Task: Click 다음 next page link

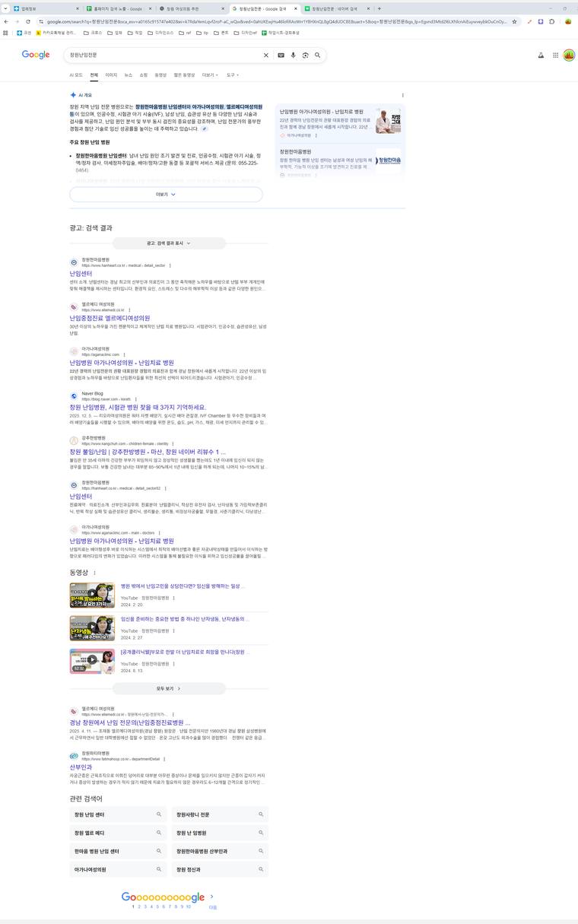Action: point(213,907)
